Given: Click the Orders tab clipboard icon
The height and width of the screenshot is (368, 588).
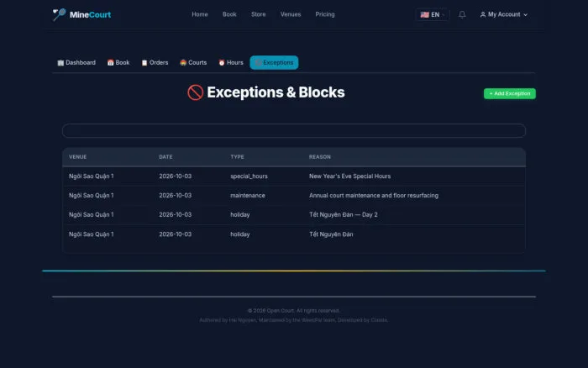Looking at the screenshot, I should coord(144,63).
